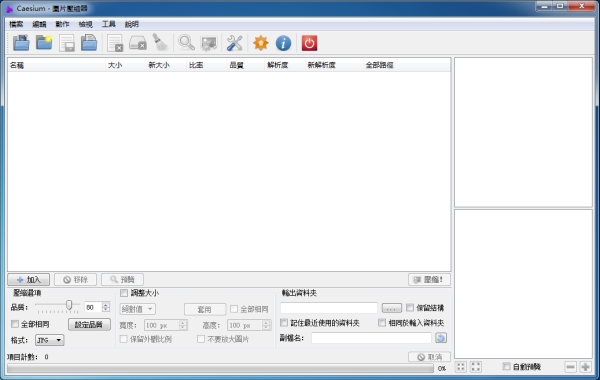
Task: Open the 動作 menu
Action: tap(62, 24)
